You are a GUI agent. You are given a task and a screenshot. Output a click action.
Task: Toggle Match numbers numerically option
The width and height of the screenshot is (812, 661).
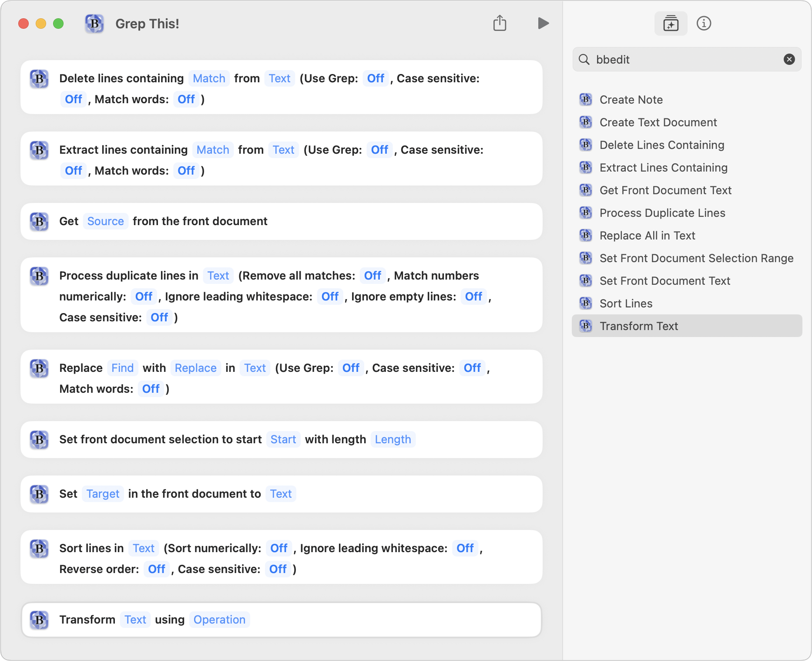tap(144, 297)
